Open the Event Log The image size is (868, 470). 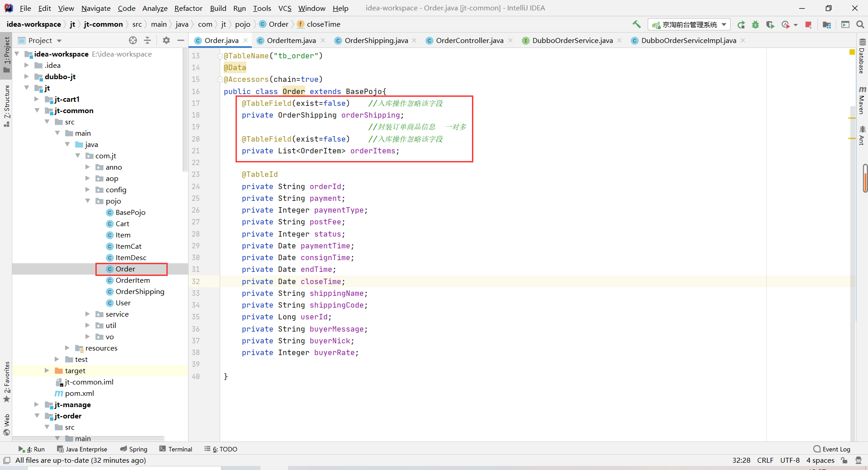coord(832,449)
